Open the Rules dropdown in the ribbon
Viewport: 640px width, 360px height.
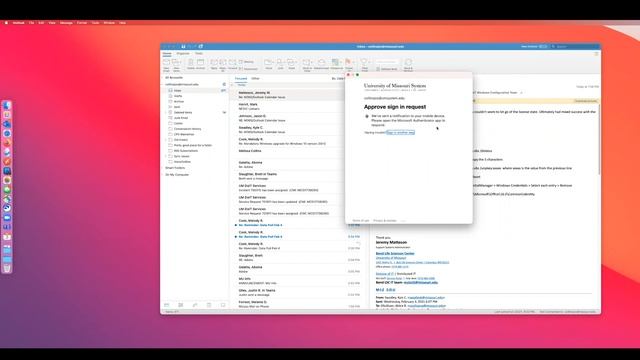coord(292,64)
